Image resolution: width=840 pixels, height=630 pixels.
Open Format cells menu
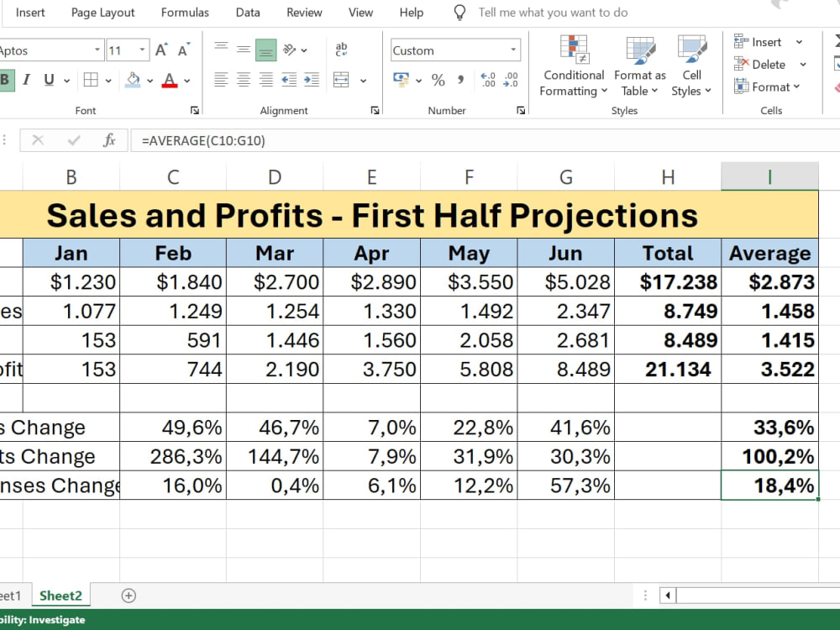click(x=767, y=87)
